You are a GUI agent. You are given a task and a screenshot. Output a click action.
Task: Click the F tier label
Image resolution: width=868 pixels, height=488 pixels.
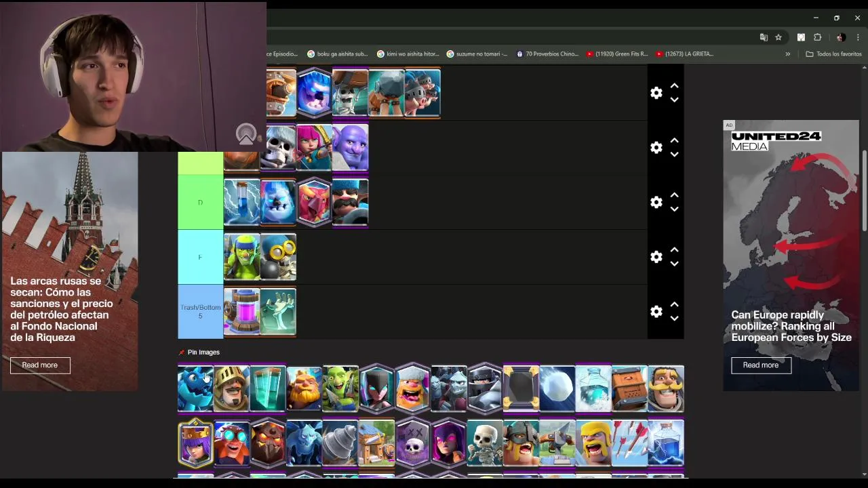(x=200, y=257)
